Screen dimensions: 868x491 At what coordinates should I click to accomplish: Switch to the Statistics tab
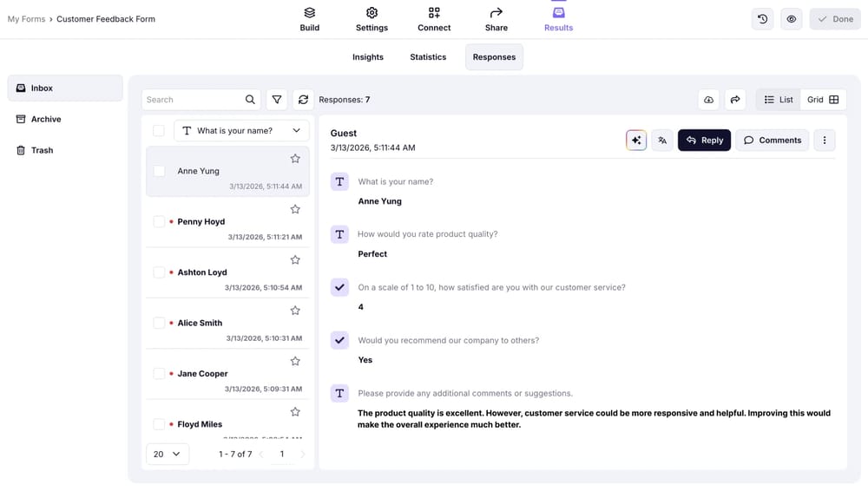(428, 57)
